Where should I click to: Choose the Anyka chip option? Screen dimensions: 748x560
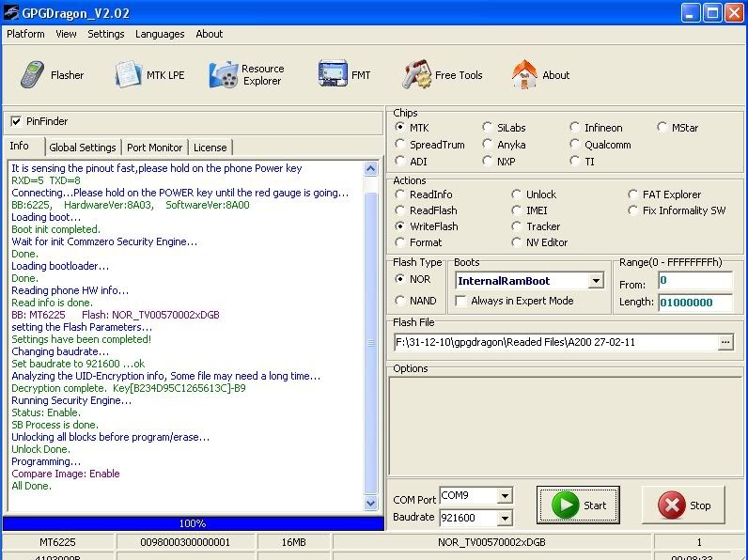pos(487,144)
